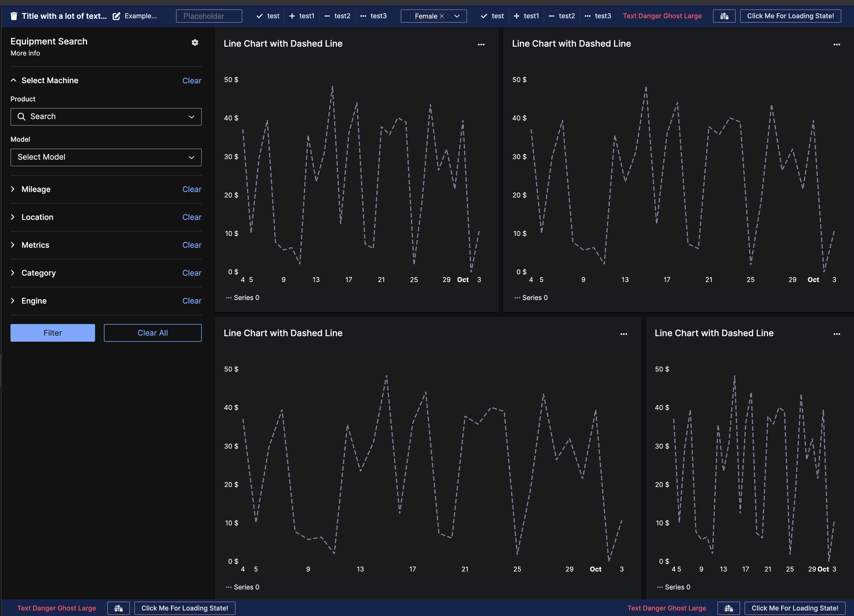The width and height of the screenshot is (854, 616).
Task: Expand the Mileage filter section
Action: click(36, 189)
